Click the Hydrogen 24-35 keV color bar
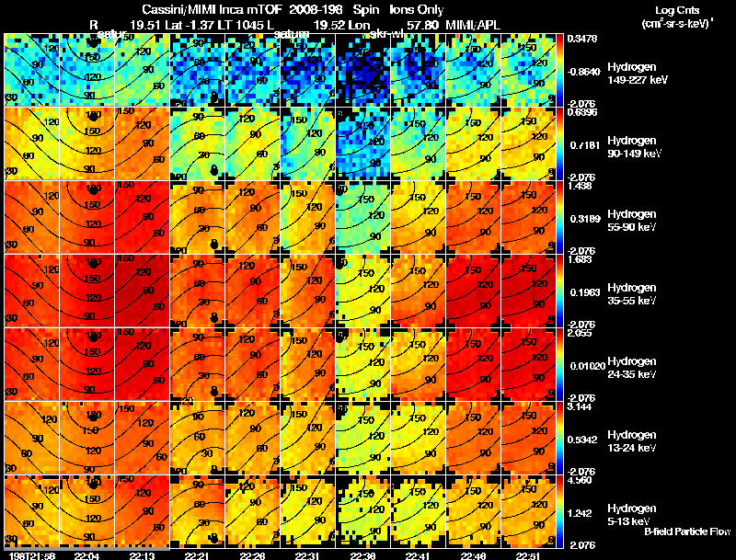 point(559,365)
